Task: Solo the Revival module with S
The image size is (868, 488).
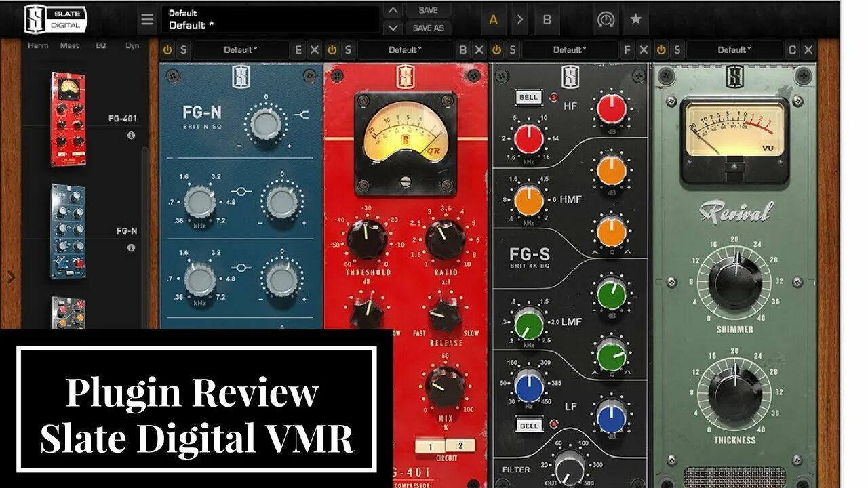Action: coord(677,49)
